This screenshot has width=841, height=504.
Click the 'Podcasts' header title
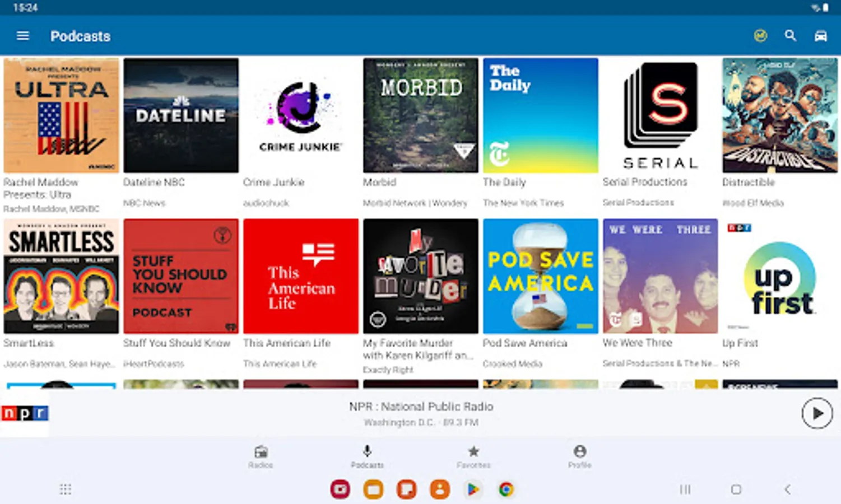(x=81, y=36)
